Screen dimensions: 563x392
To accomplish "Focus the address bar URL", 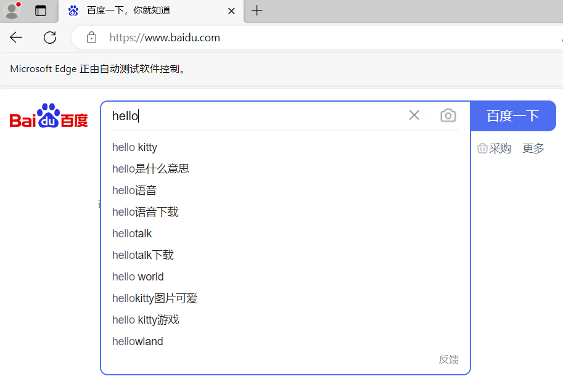I will [165, 38].
